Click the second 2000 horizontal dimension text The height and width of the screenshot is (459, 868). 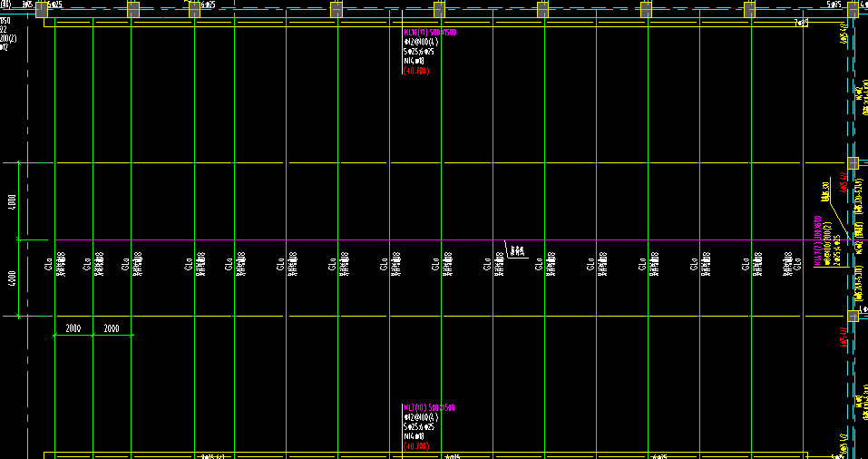coord(112,328)
